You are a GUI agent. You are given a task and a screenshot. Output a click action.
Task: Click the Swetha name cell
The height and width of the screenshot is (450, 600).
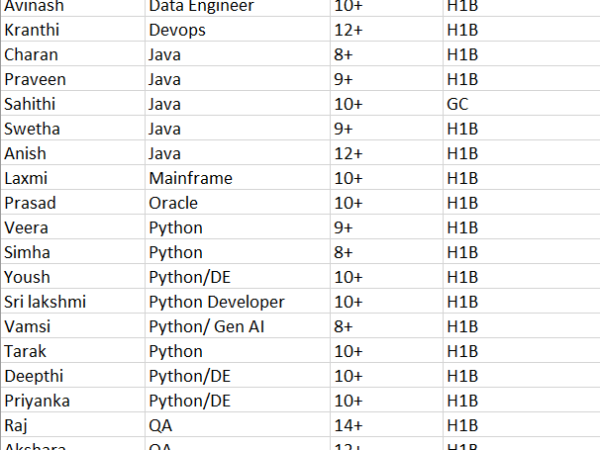tap(31, 129)
